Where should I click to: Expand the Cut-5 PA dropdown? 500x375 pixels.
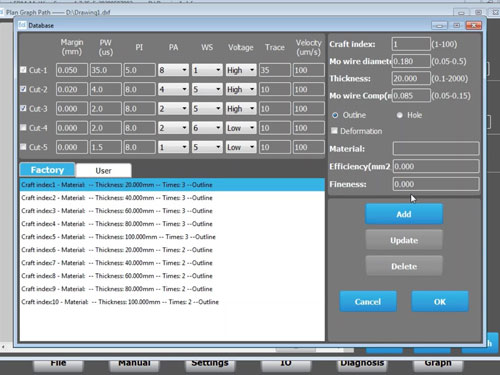(173, 147)
